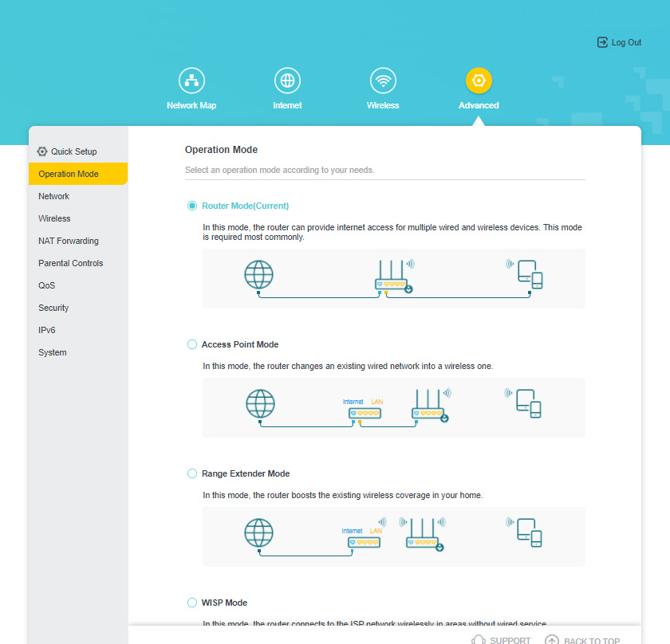Go to the QoS sidebar page
Image resolution: width=670 pixels, height=644 pixels.
46,285
